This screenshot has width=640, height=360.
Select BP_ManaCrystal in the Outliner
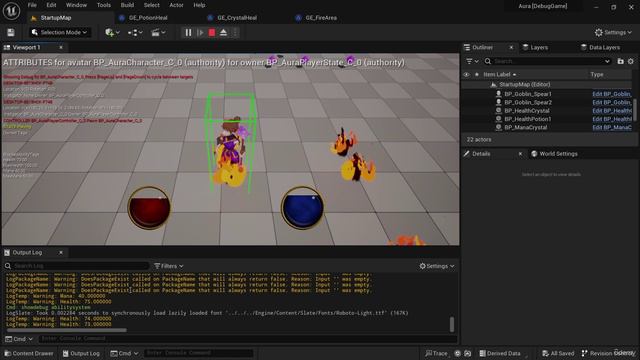pos(525,127)
